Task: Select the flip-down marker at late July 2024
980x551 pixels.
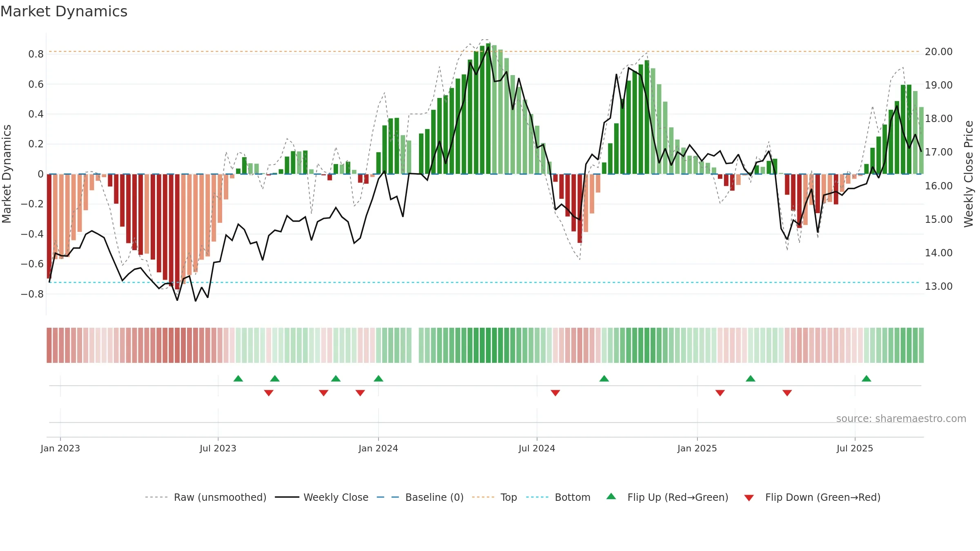Action: [555, 393]
